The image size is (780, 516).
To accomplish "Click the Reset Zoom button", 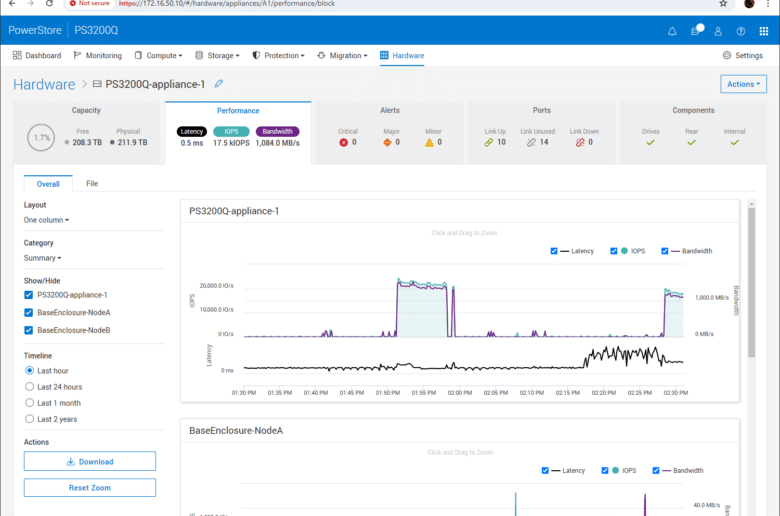I will pos(90,488).
